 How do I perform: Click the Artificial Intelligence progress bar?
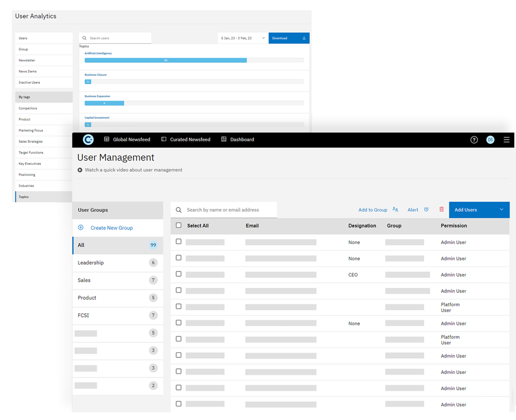pos(194,60)
